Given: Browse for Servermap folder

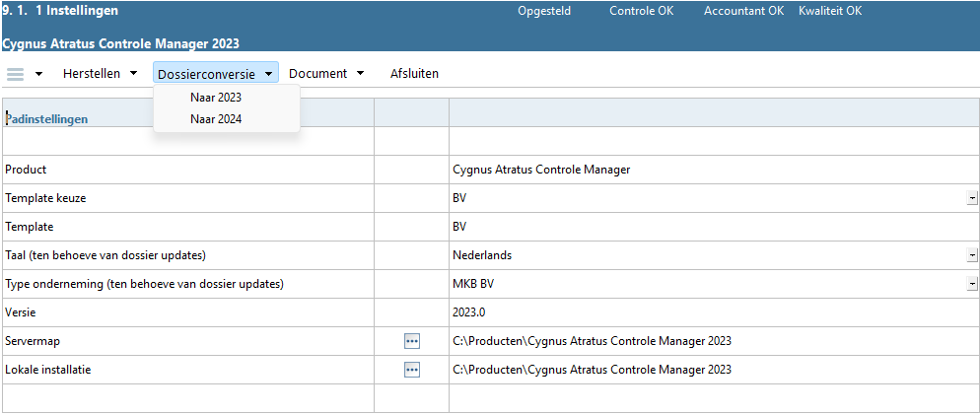Looking at the screenshot, I should click(x=411, y=341).
